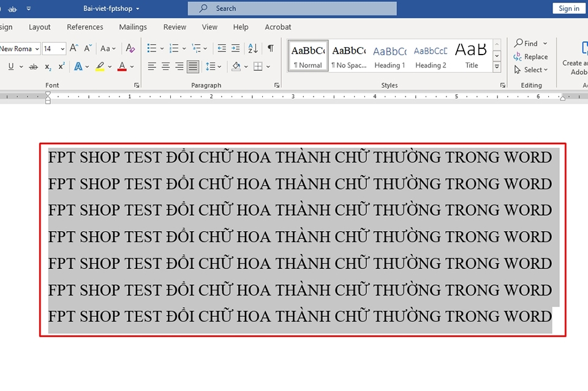The width and height of the screenshot is (588, 391).
Task: Apply text effects glowing A icon
Action: point(78,66)
